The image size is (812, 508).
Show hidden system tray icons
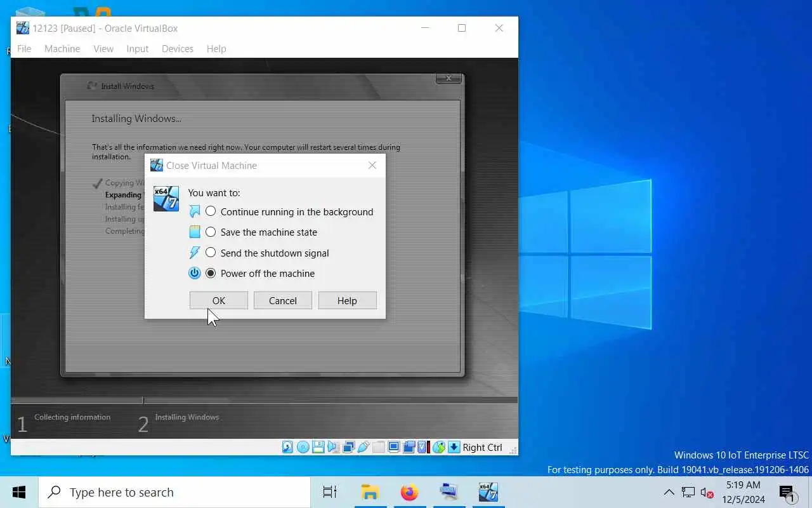point(669,492)
